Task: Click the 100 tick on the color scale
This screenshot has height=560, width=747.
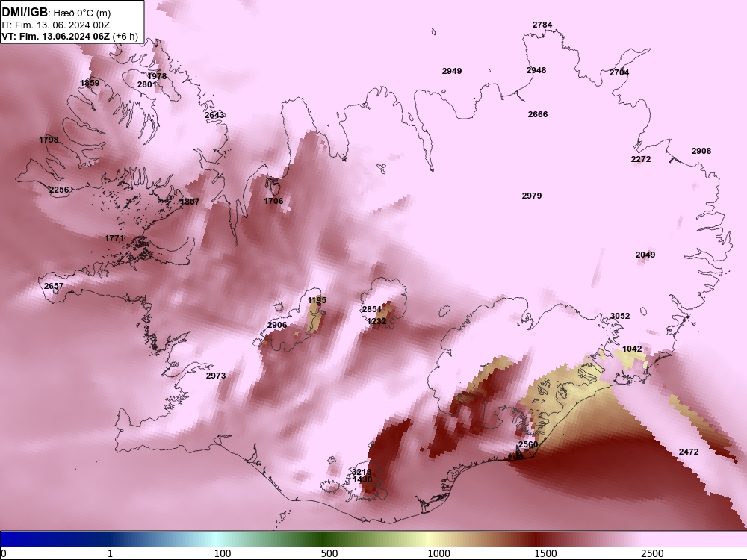Action: [223, 553]
